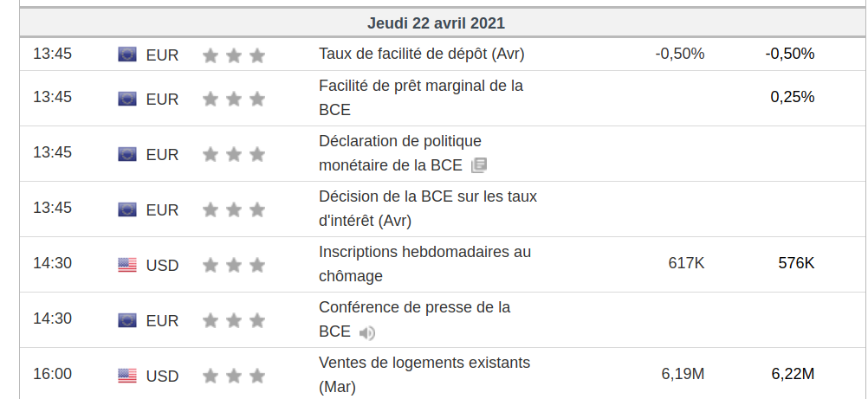Click the speaker icon next to Conférence de presse
Screen dimensions: 868x399
pos(368,332)
